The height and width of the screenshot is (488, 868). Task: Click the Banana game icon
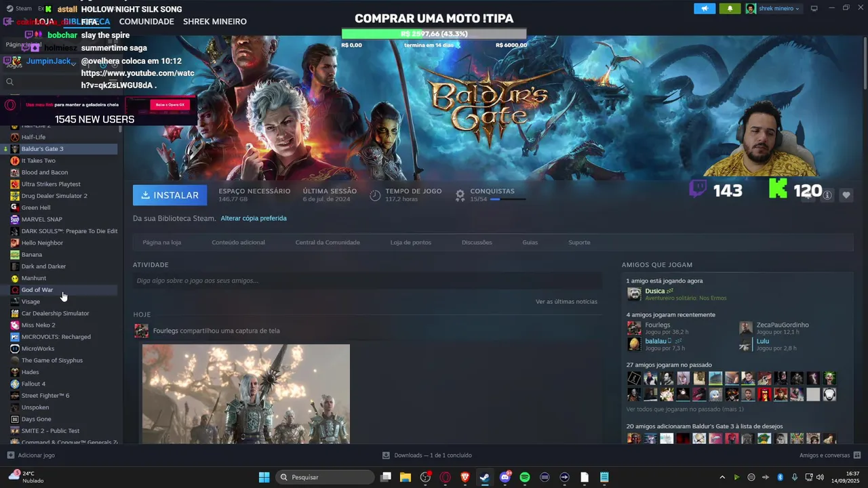15,254
